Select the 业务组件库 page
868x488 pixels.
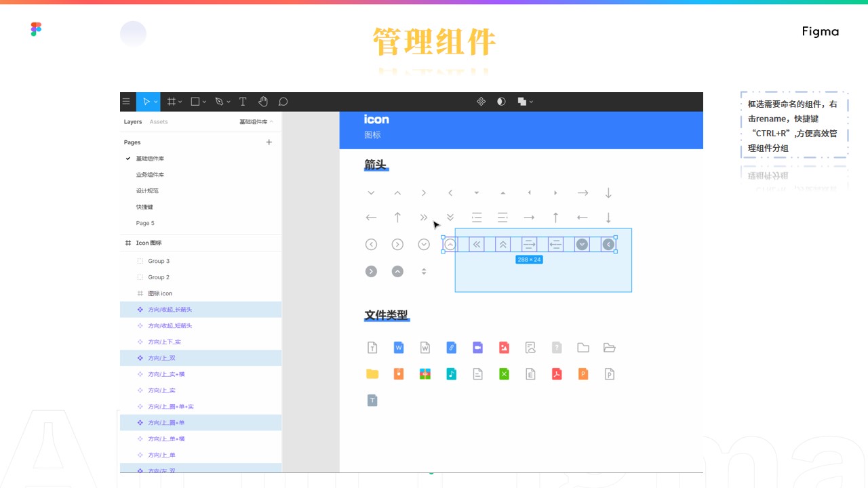[x=150, y=175]
